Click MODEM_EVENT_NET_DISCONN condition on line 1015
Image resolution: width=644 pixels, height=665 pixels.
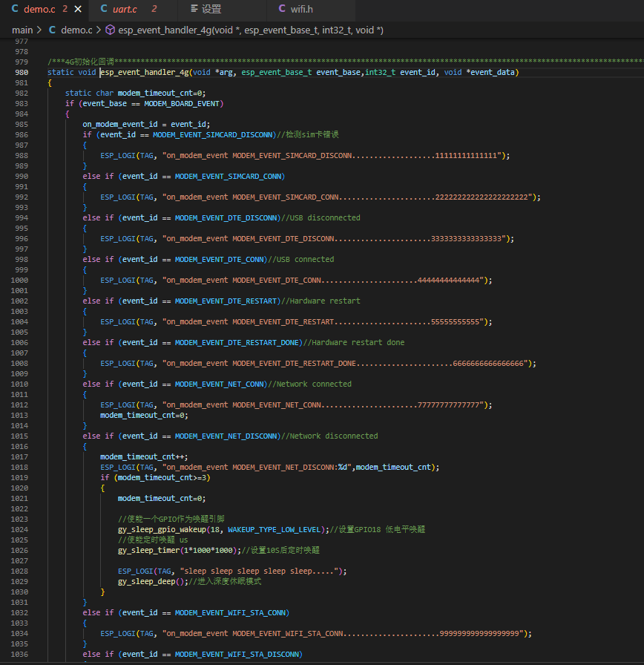[226, 436]
